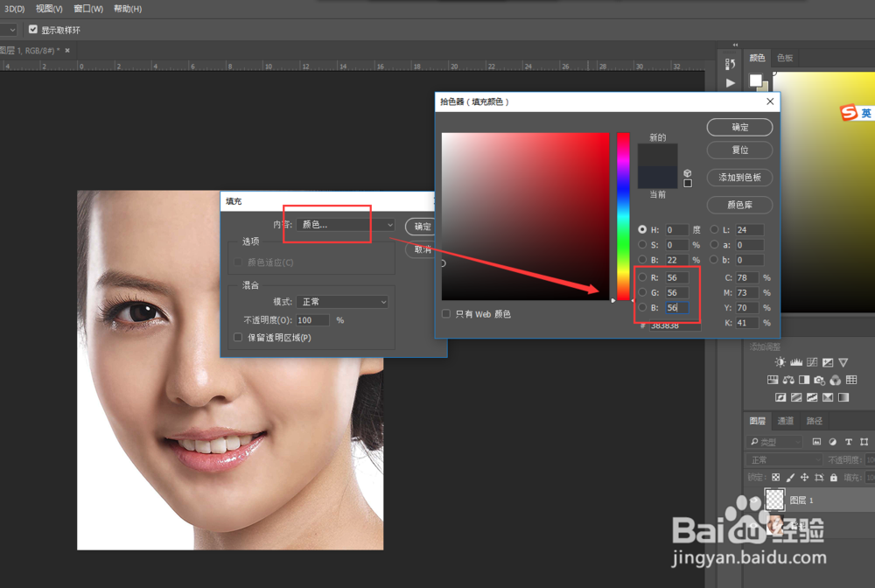875x588 pixels.
Task: Add a Curves adjustment layer
Action: point(812,362)
